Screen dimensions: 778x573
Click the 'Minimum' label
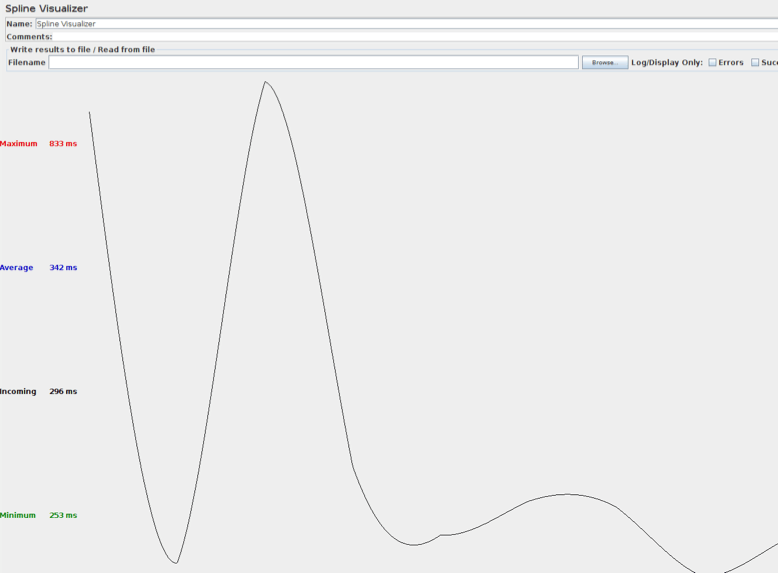18,515
